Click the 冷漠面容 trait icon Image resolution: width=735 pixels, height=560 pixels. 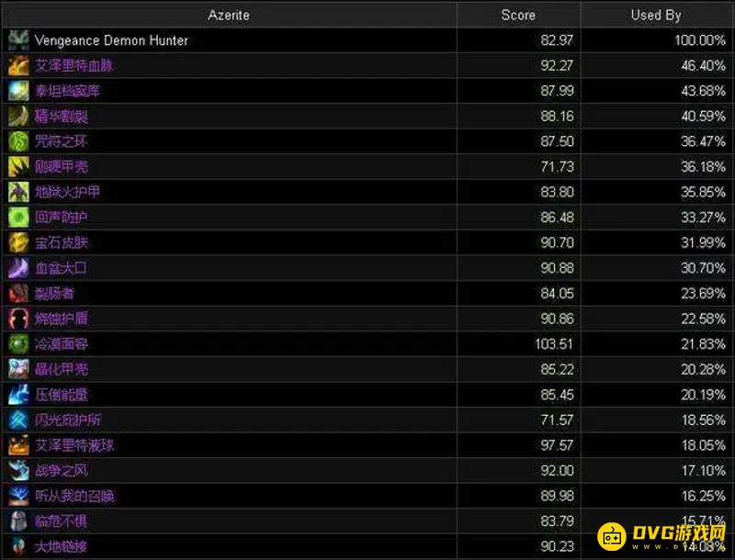[x=18, y=343]
